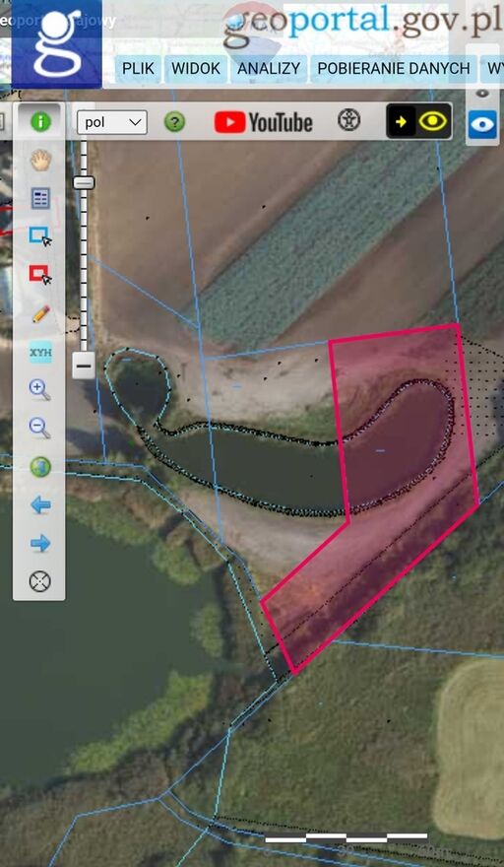504x867 pixels.
Task: Select the pencil drawing tool
Action: click(40, 313)
